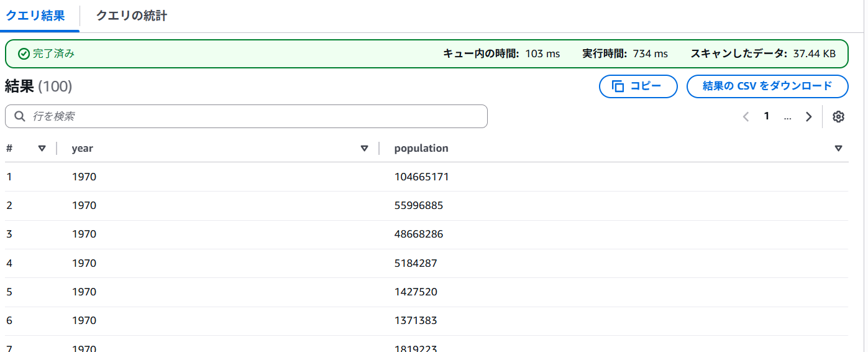Open the クエリの統計 tab

pos(132,16)
